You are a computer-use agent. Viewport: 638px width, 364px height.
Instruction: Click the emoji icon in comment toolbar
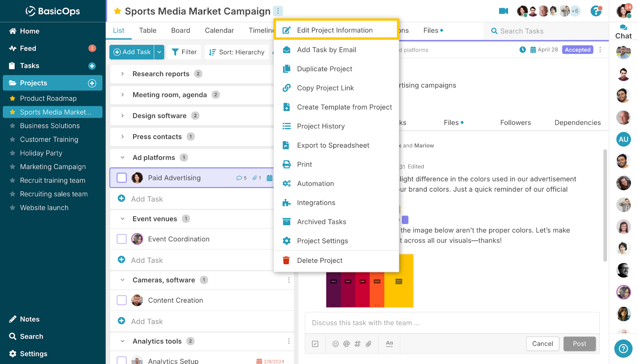[x=335, y=344]
